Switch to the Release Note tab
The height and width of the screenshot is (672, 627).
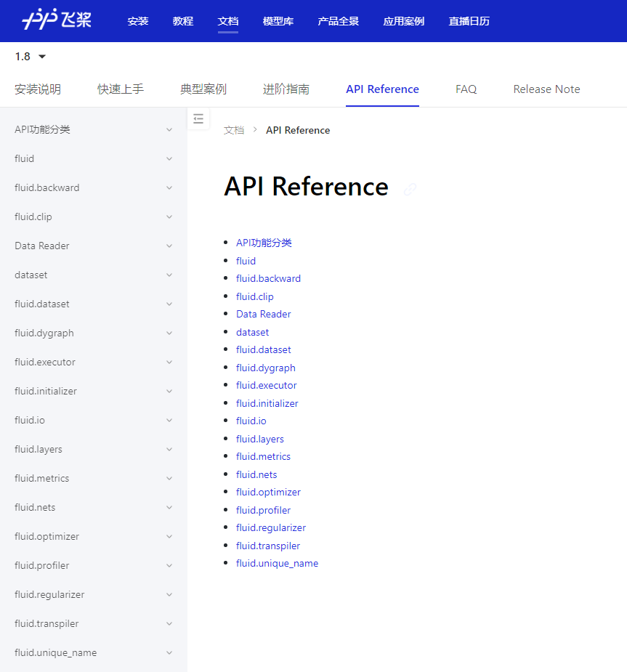[x=546, y=89]
